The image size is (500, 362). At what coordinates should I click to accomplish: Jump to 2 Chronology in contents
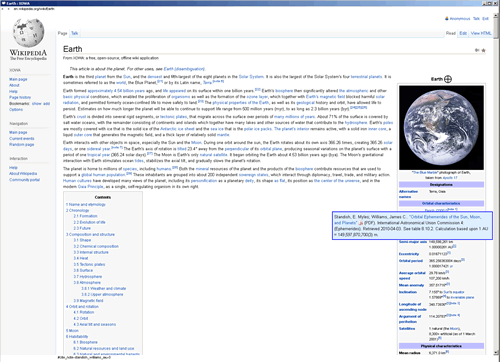point(77,210)
